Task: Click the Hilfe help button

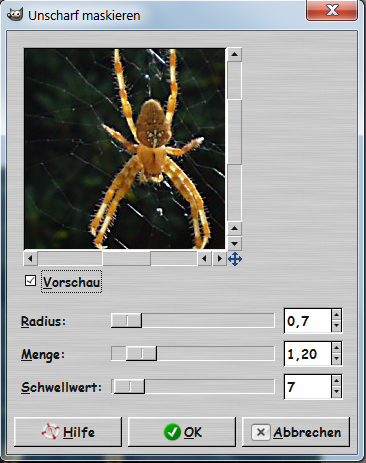Action: pos(68,432)
